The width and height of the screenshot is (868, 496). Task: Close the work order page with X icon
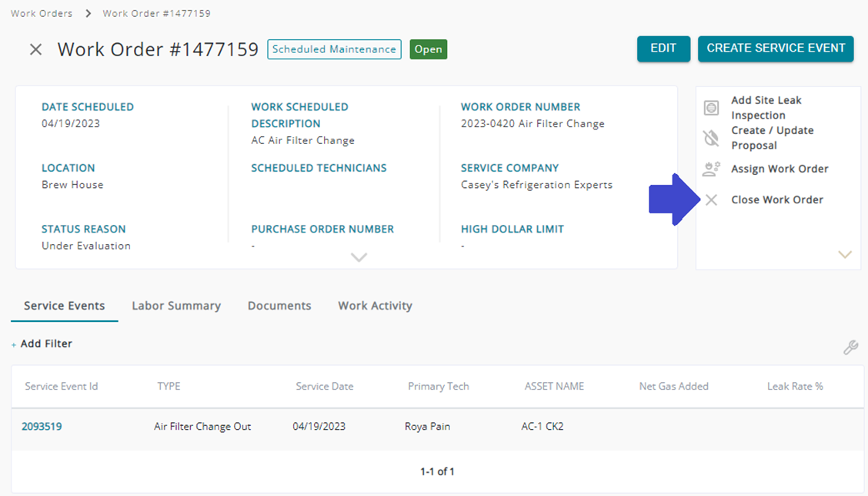tap(35, 49)
